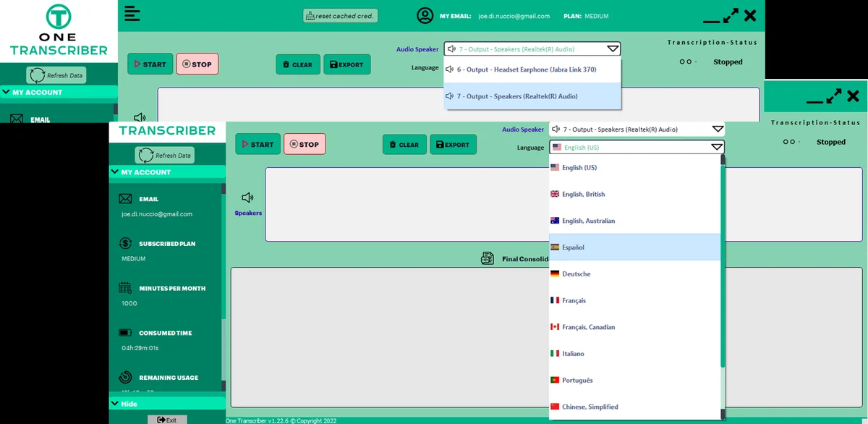Start transcription in the front window
Viewport: 868px width, 424px height.
coord(258,144)
